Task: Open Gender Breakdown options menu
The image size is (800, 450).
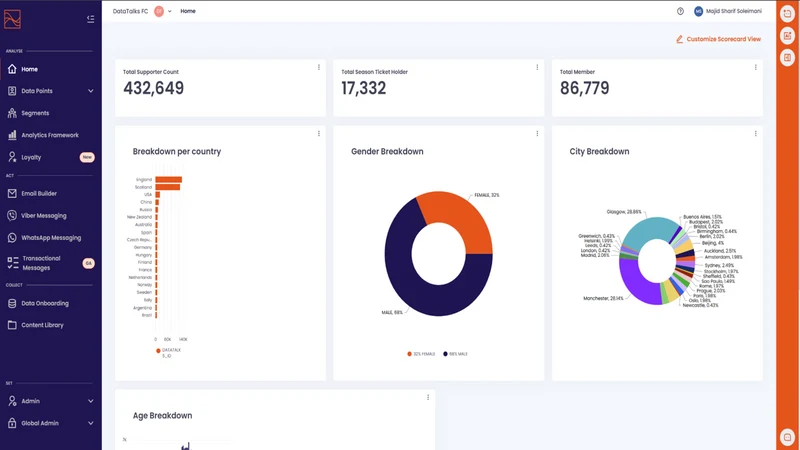Action: coord(537,134)
